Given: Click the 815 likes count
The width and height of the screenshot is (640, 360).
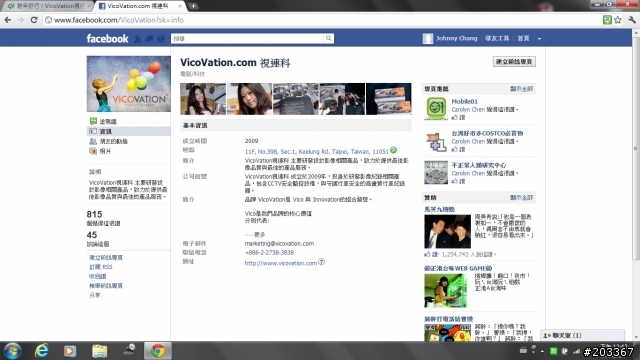Looking at the screenshot, I should [x=94, y=214].
